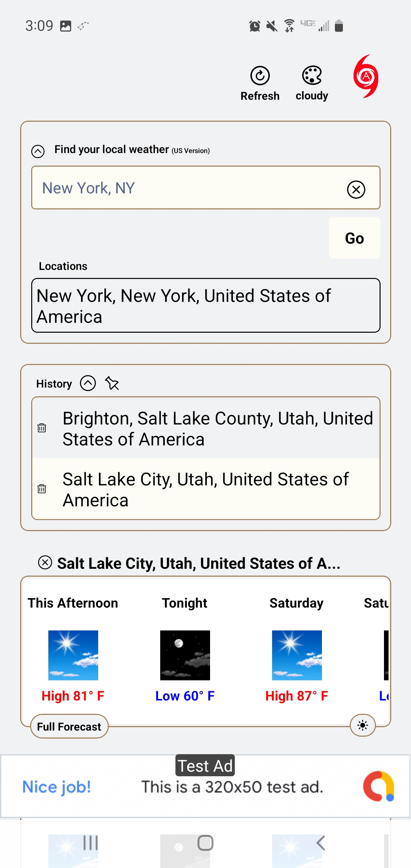Viewport: 411px width, 868px height.
Task: Close the Salt Lake City forecast
Action: 45,562
